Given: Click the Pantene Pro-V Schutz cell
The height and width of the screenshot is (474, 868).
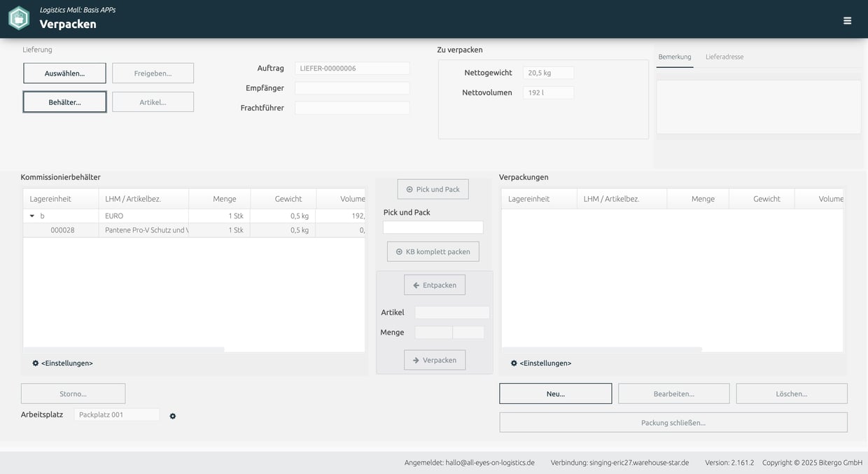Looking at the screenshot, I should point(143,230).
